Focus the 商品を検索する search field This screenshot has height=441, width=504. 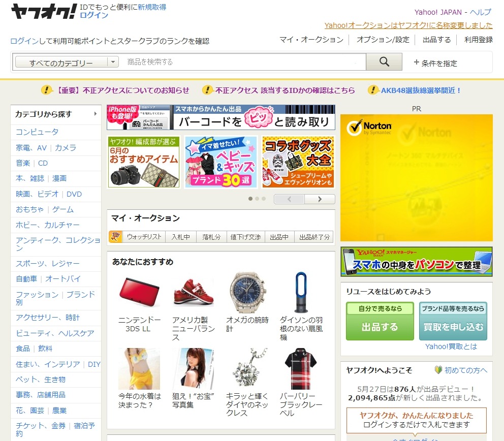click(242, 61)
